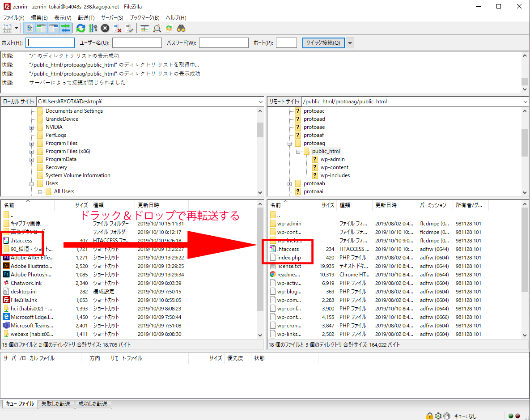Toggle the message log display button
The image size is (530, 420).
coord(30,28)
